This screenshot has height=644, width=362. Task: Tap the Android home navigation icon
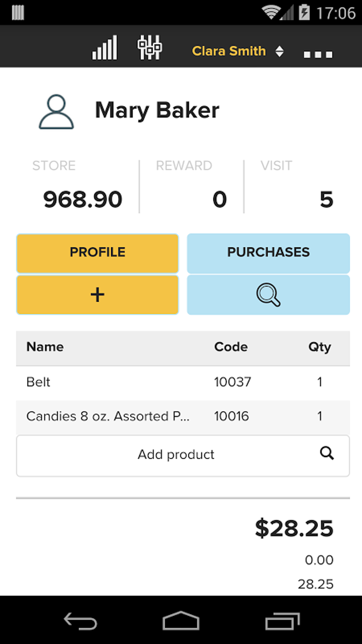pos(181,621)
